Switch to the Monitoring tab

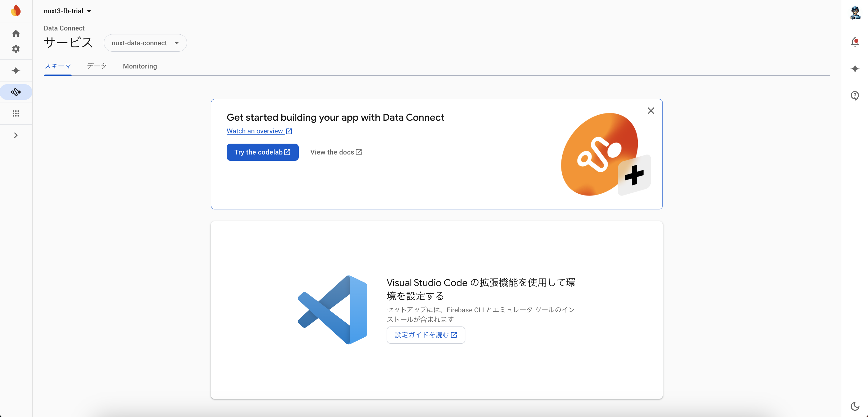pos(139,66)
